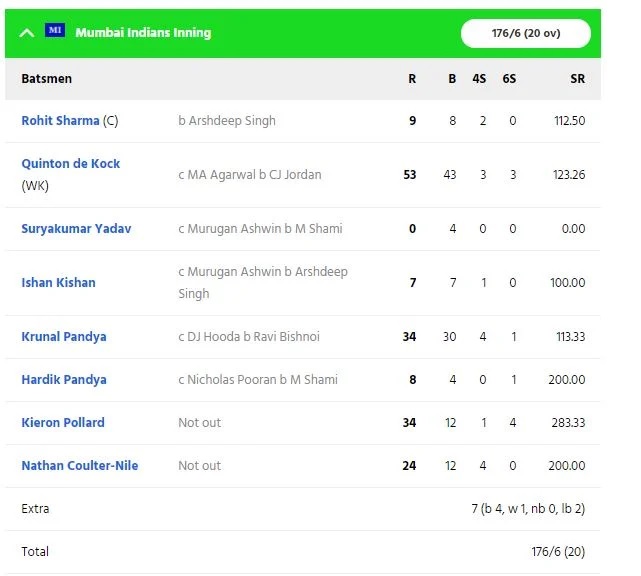Select the Hardik Pandya name link
Screen dimensions: 641x576
63,379
